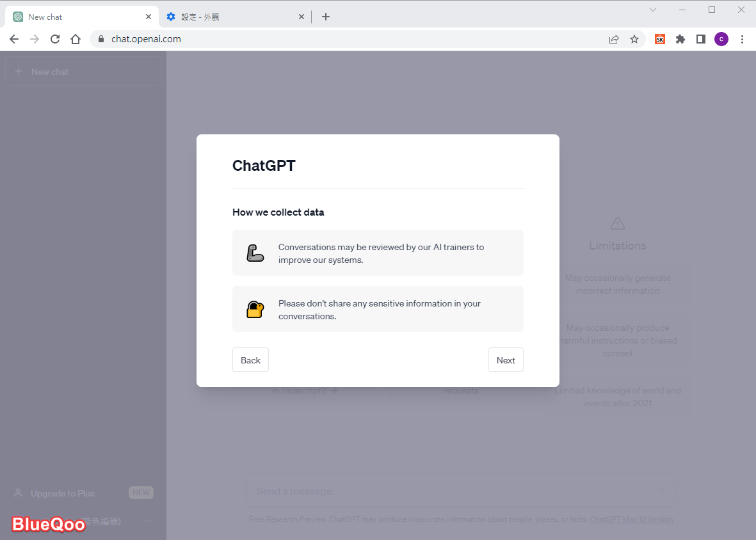Reload the page with the refresh icon
This screenshot has height=540, width=756.
click(55, 39)
